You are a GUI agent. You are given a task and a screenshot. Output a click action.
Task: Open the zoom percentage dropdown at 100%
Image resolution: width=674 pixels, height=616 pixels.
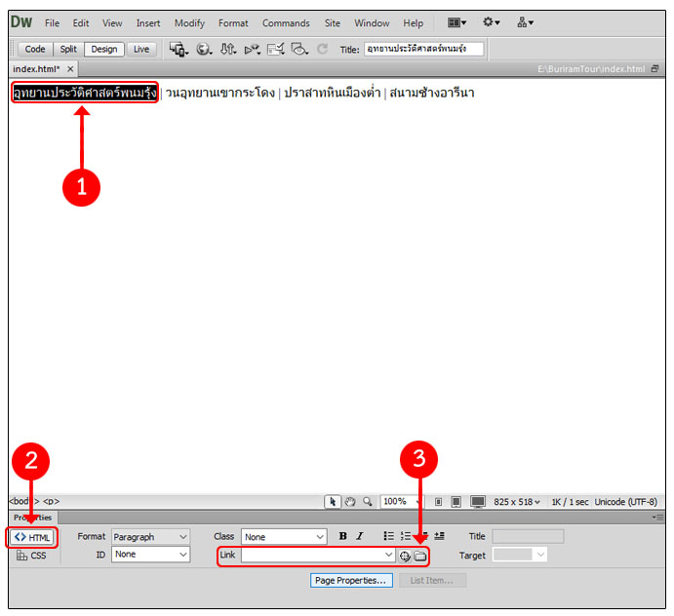[x=403, y=502]
